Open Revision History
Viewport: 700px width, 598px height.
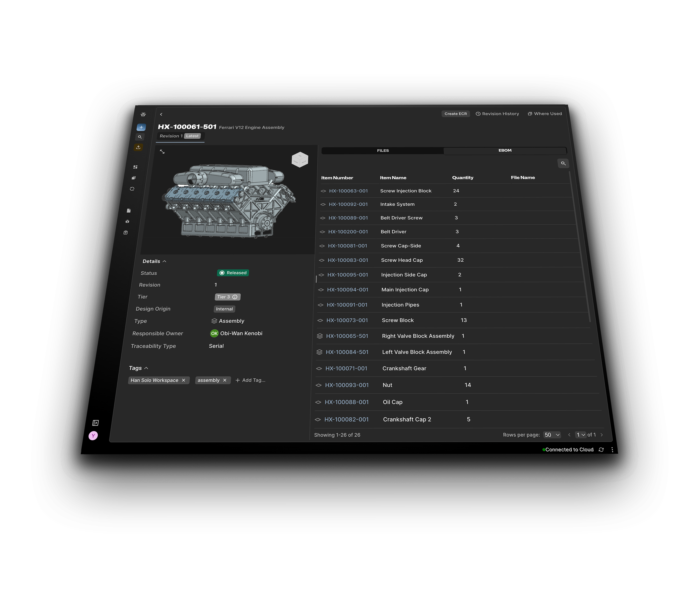(x=497, y=114)
